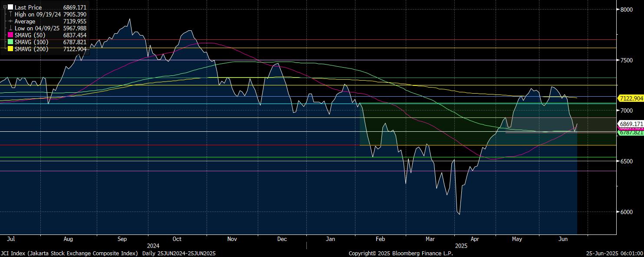This screenshot has height=257, width=644.
Task: Click the JCI Index chart title text
Action: 108,253
